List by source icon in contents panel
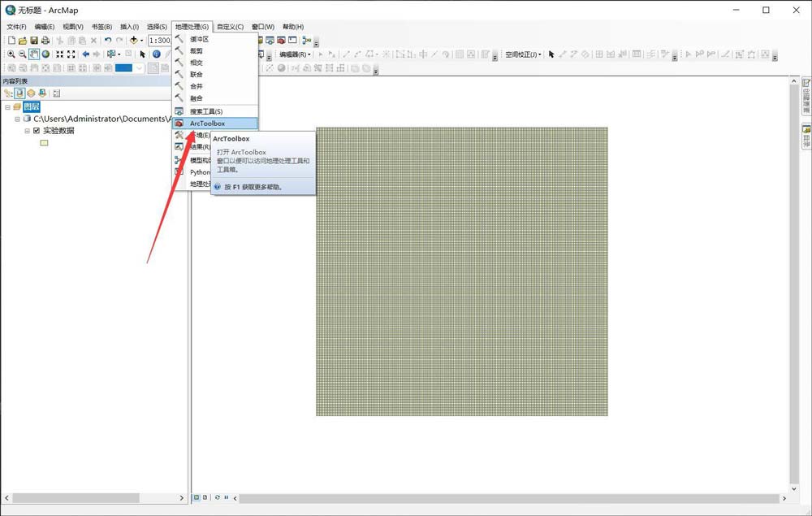The width and height of the screenshot is (812, 516). point(19,93)
